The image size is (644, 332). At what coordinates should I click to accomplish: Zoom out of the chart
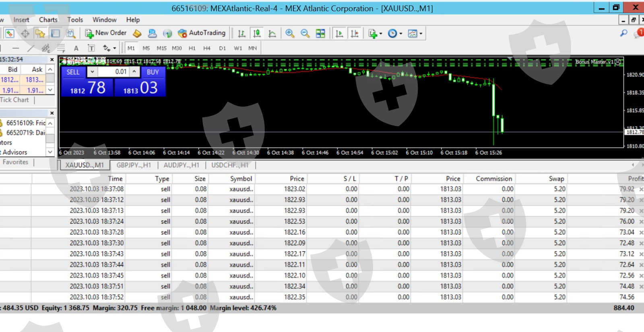(305, 33)
